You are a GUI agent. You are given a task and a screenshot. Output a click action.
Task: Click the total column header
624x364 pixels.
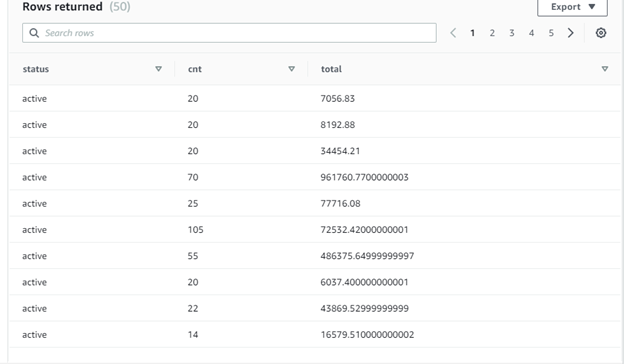331,69
